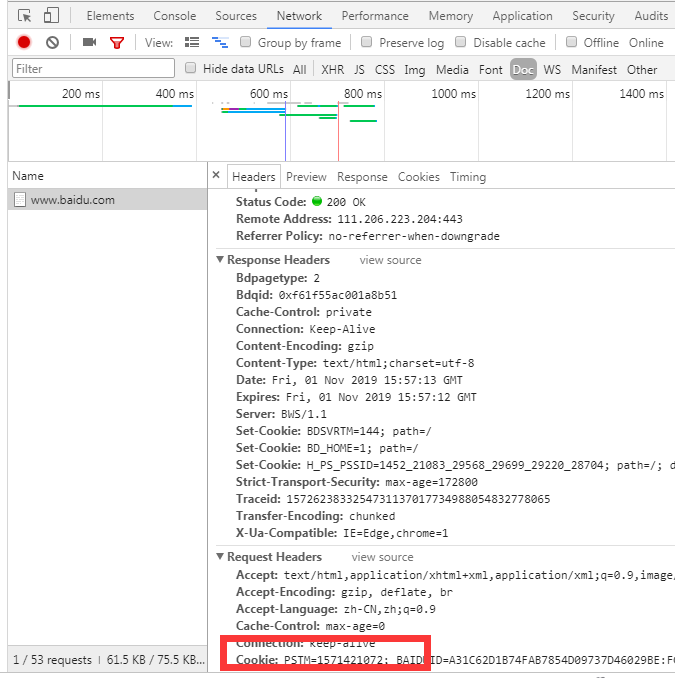Filter requests by Manifest type

tap(594, 70)
